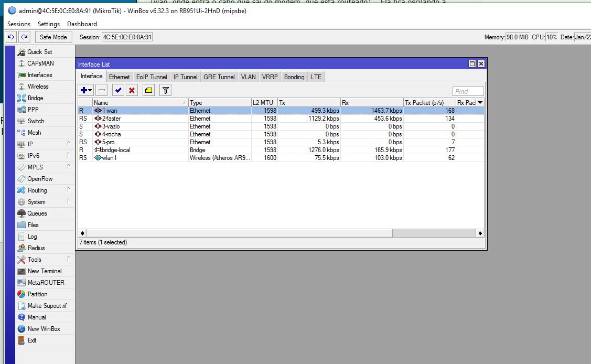Expand the IPv6 submenu
Image resolution: width=591 pixels, height=364 pixels.
click(x=69, y=155)
